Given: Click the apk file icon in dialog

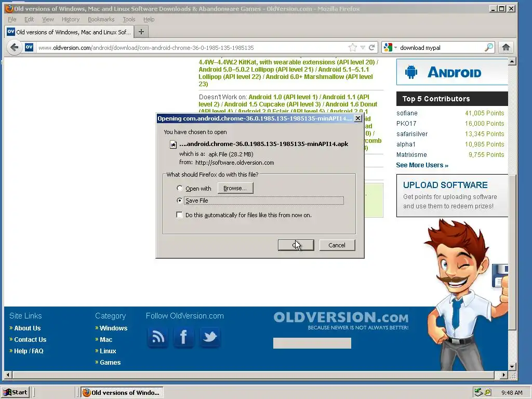Looking at the screenshot, I should pos(173,144).
